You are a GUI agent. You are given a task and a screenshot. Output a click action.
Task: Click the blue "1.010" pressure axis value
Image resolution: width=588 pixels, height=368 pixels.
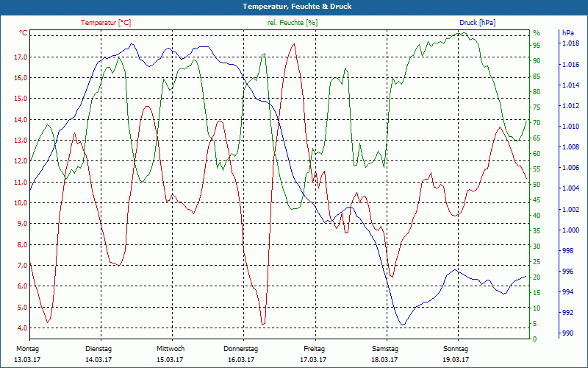pyautogui.click(x=570, y=127)
